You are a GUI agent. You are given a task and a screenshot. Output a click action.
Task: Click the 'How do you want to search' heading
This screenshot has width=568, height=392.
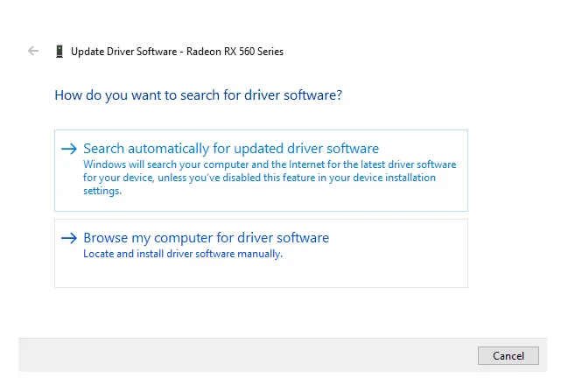(198, 95)
